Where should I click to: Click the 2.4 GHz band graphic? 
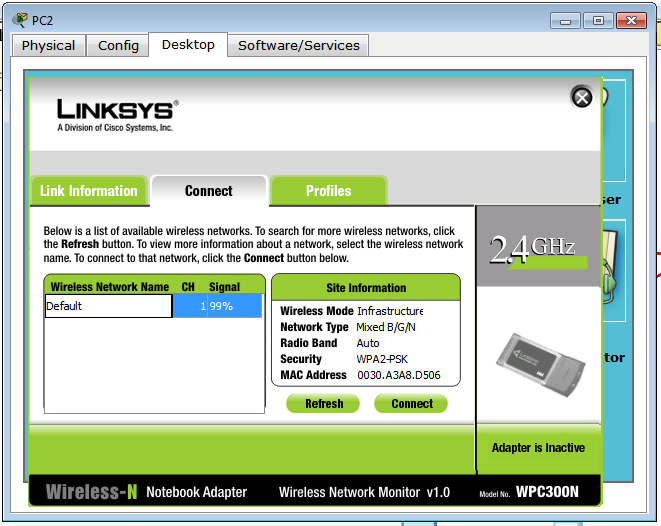pos(538,250)
